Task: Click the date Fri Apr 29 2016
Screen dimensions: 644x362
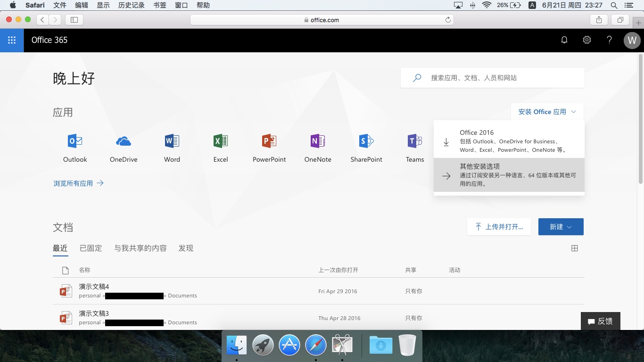Action: coord(338,291)
